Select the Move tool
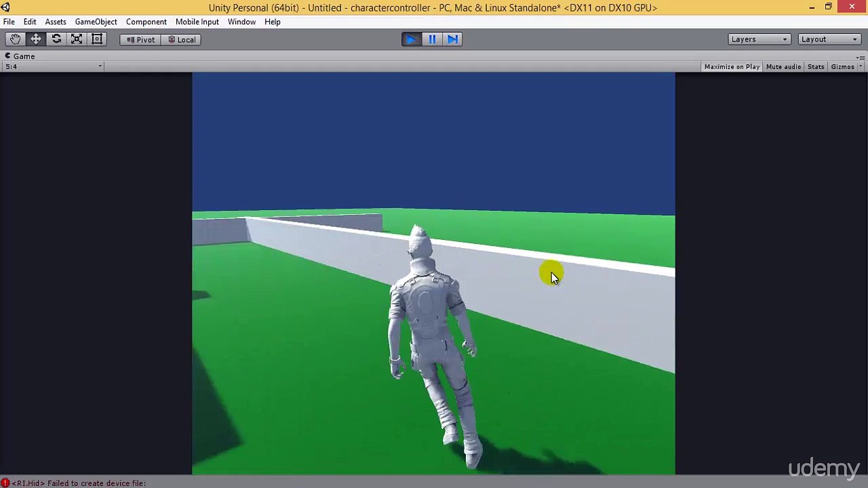 click(36, 39)
